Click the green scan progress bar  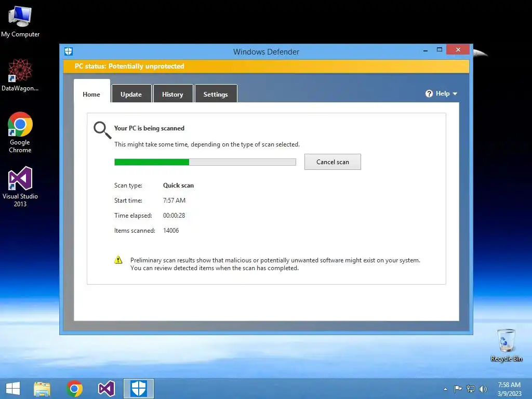pos(205,162)
